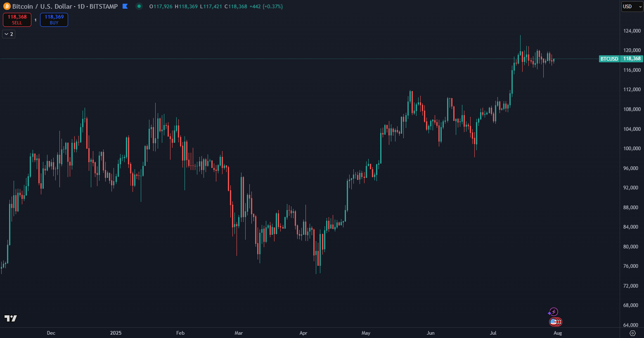
Task: Click the 116,000 price axis label
Action: click(x=632, y=70)
